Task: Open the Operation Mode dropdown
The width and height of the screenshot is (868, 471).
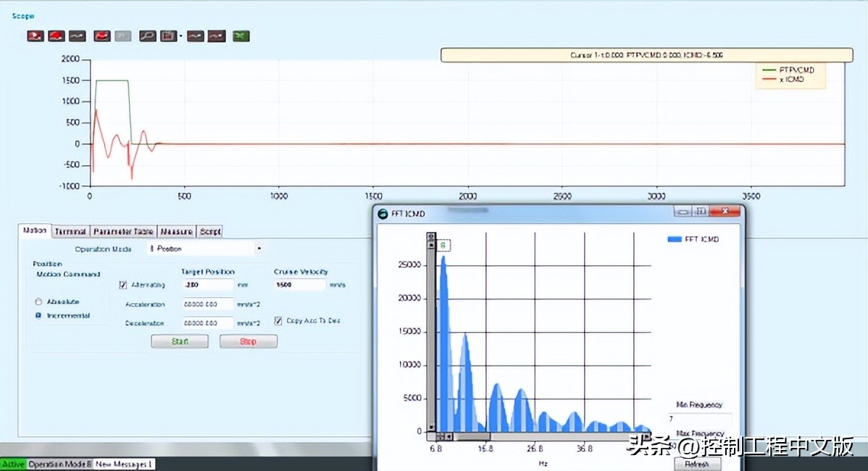Action: coord(259,249)
